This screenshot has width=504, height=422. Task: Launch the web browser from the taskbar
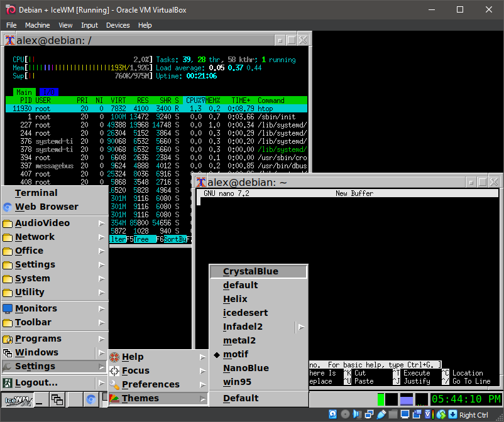click(90, 399)
